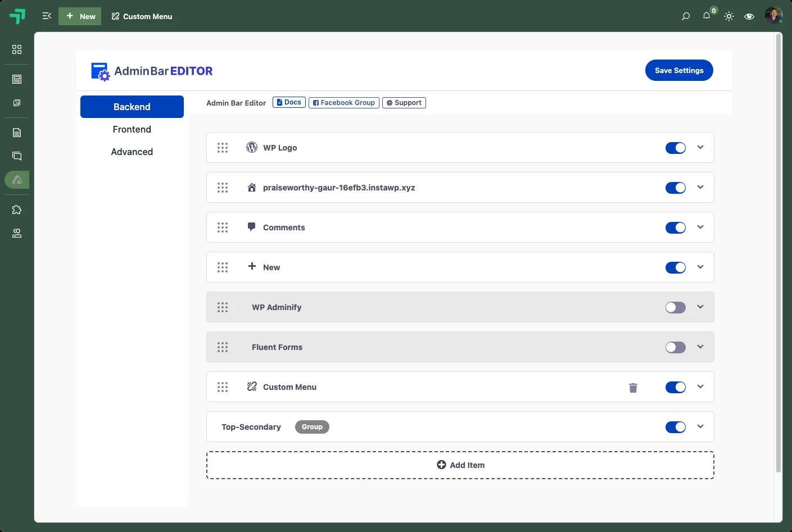Viewport: 792px width, 532px height.
Task: Disable the Comments toggle
Action: tap(676, 228)
